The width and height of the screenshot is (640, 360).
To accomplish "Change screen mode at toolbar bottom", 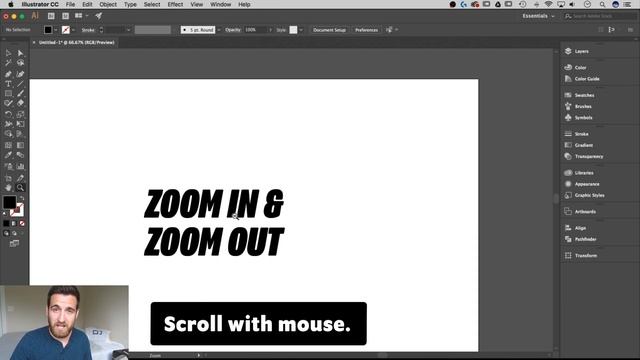I will click(14, 244).
